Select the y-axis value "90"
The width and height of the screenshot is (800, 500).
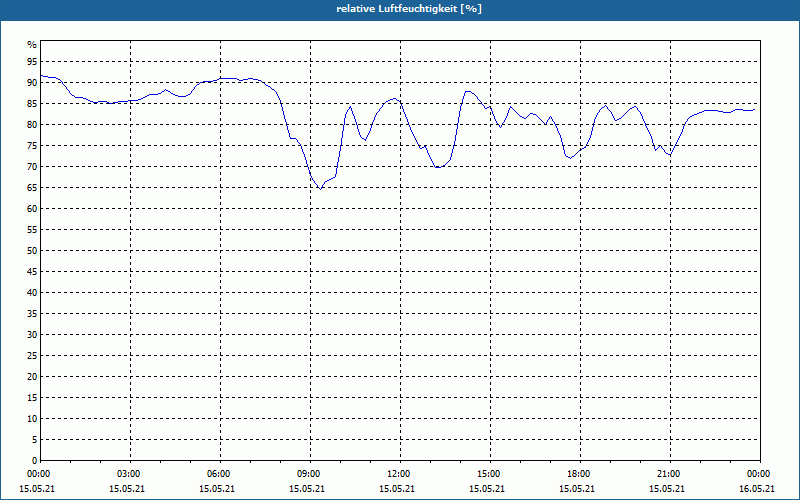(x=32, y=83)
